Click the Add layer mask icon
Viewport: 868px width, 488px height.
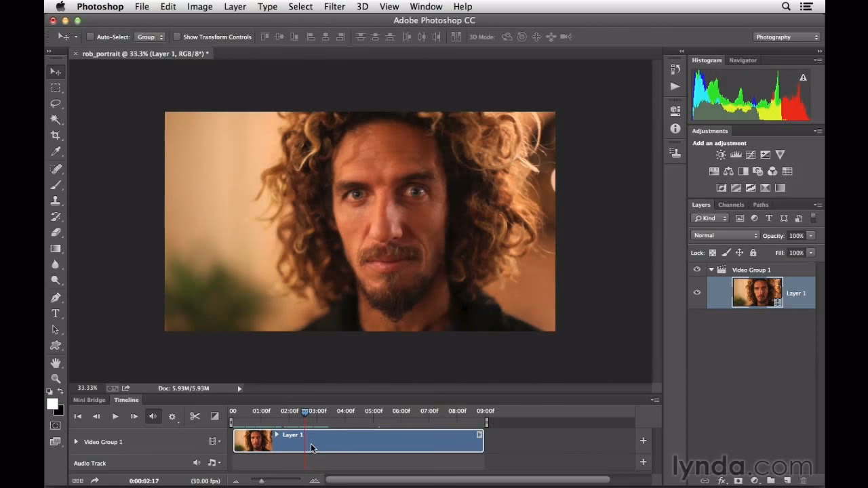738,481
